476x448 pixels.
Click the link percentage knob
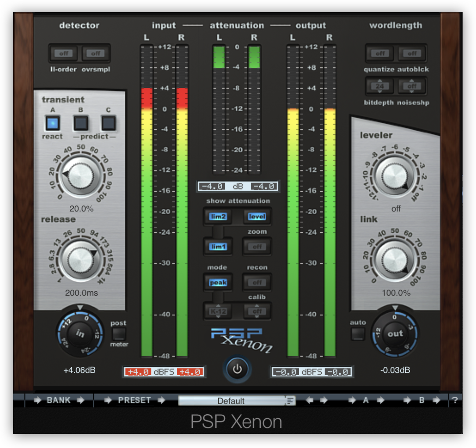pos(395,260)
